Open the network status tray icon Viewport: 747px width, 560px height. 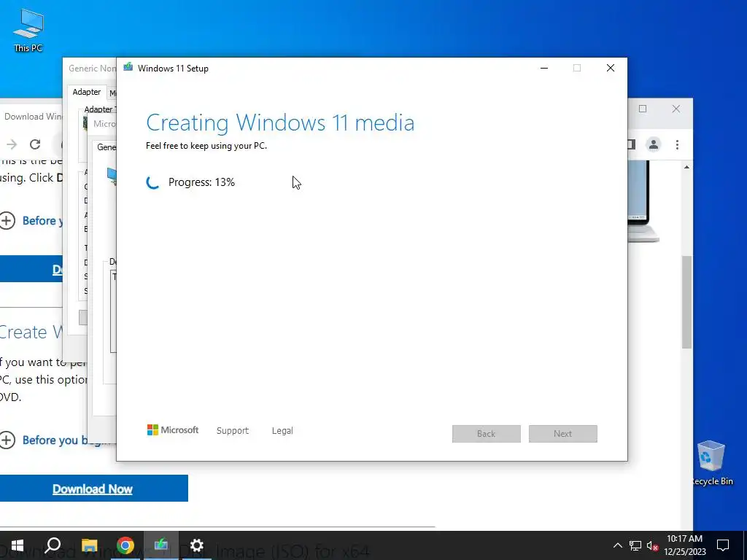point(635,545)
